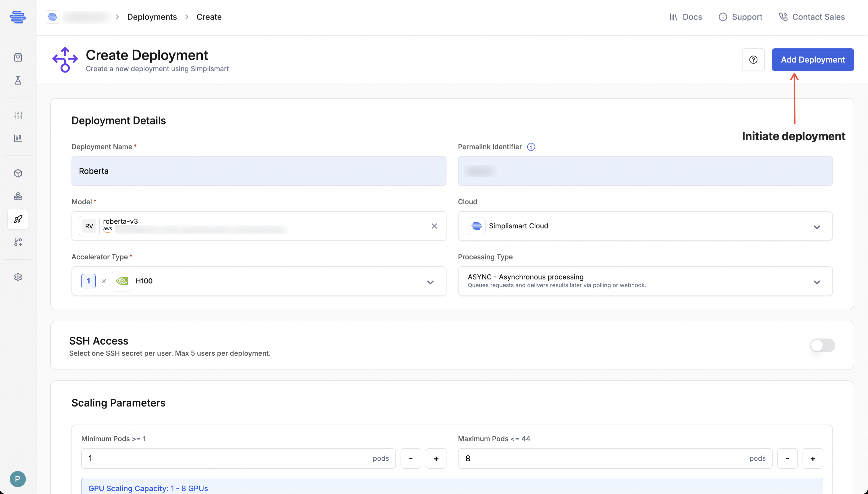The image size is (868, 494).
Task: Increase the Minimum Pods value
Action: pos(436,459)
